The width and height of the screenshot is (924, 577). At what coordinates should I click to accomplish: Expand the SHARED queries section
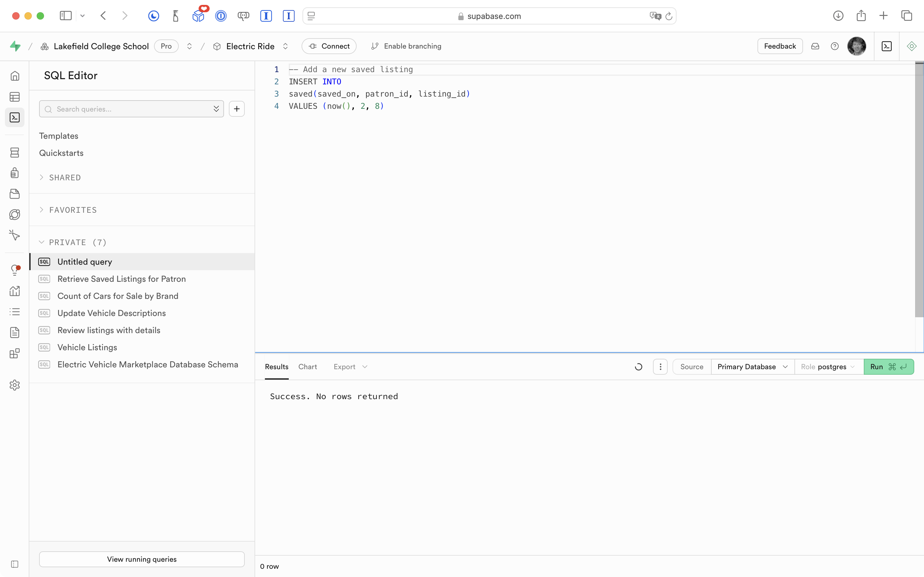[64, 178]
